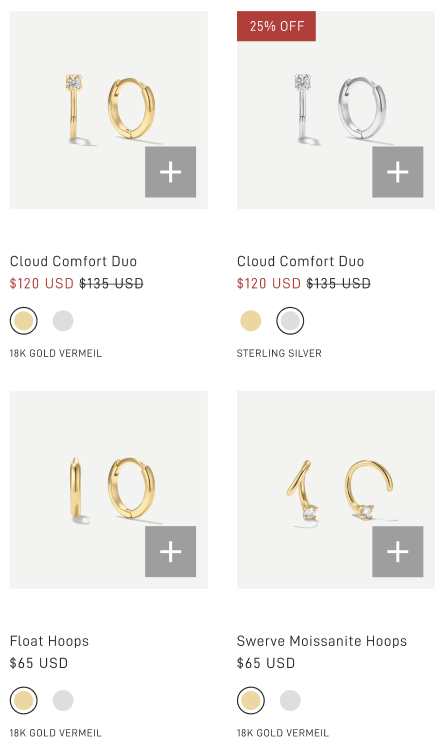The width and height of the screenshot is (444, 754).
Task: Open the gold Cloud Comfort Duo product image
Action: pos(109,110)
